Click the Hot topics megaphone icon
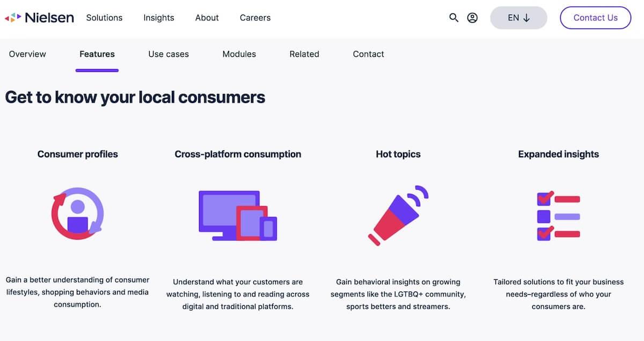Viewport: 644px width, 341px height. point(398,215)
